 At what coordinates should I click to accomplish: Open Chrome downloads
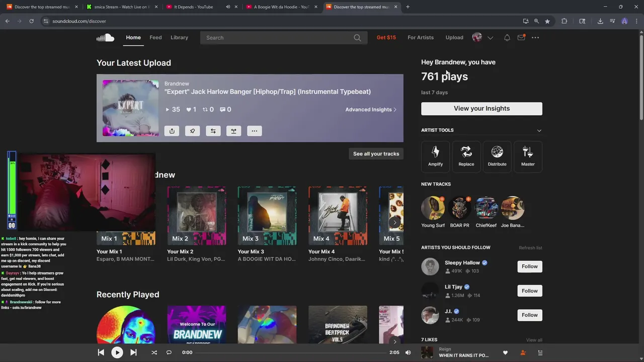[600, 21]
